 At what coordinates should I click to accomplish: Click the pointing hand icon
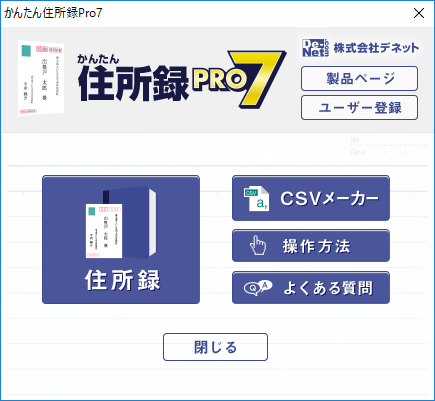pyautogui.click(x=258, y=245)
